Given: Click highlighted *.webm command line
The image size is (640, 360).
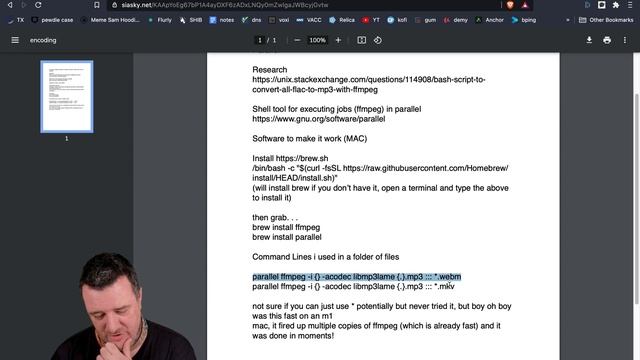Looking at the screenshot, I should coord(356,277).
